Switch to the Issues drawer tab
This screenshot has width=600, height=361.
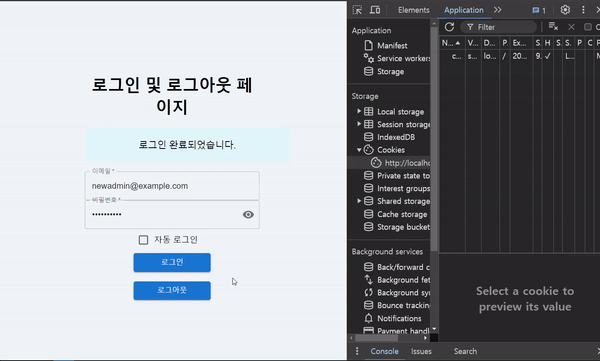[x=421, y=351]
